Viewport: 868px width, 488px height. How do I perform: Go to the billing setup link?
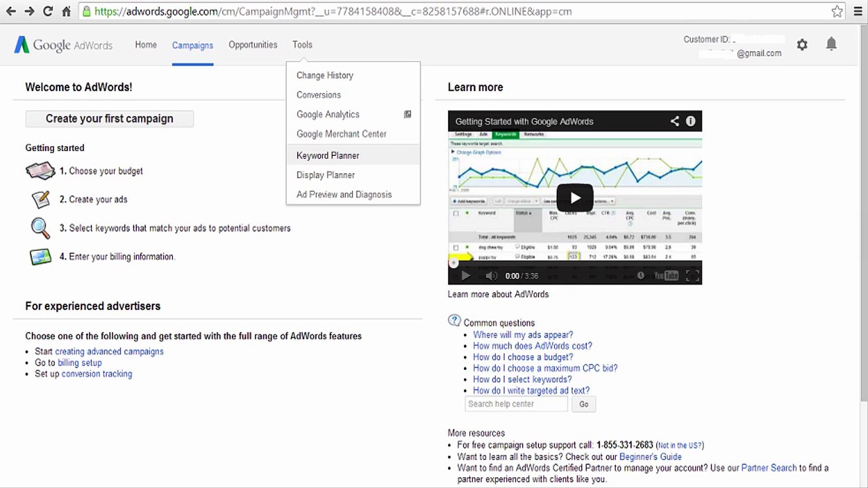click(x=79, y=363)
